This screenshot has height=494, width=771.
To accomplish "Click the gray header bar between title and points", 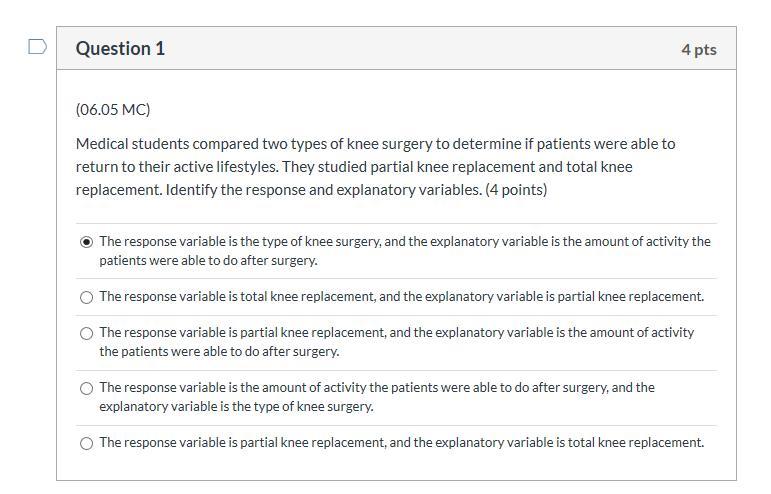I will click(x=420, y=48).
